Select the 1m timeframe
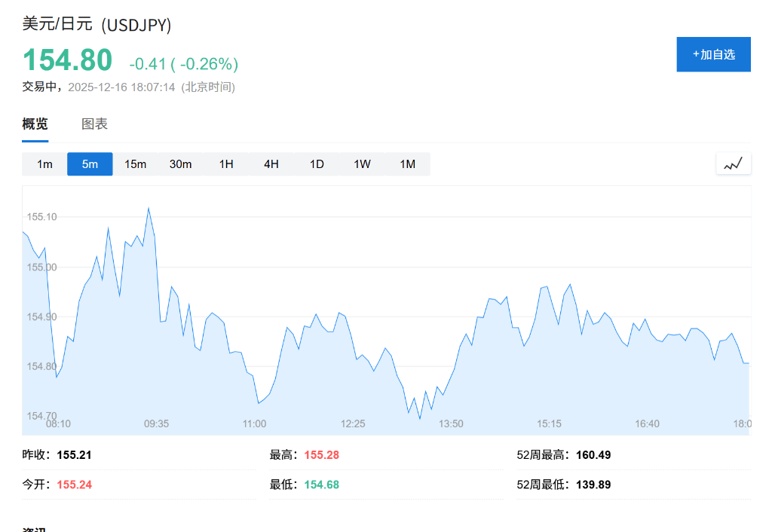Image resolution: width=772 pixels, height=532 pixels. [44, 164]
